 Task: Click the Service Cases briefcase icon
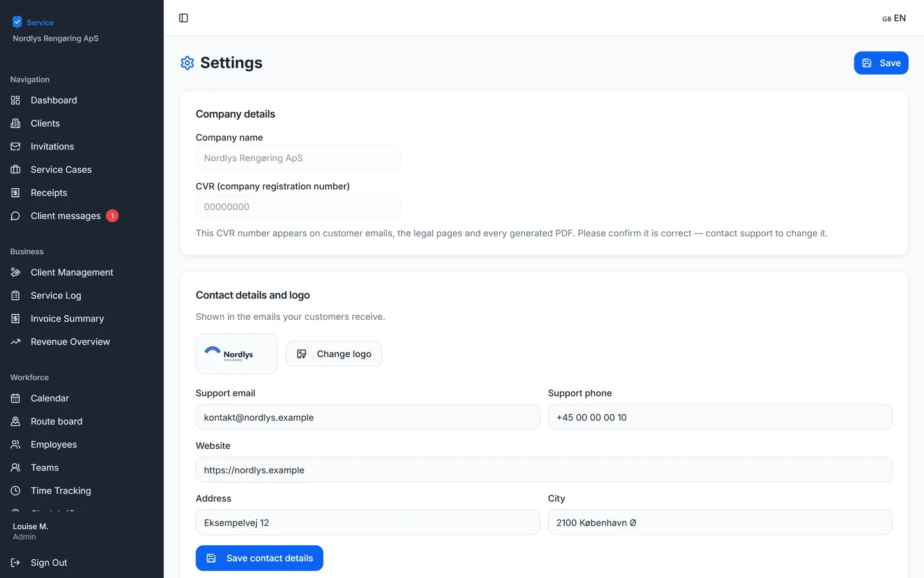[15, 170]
